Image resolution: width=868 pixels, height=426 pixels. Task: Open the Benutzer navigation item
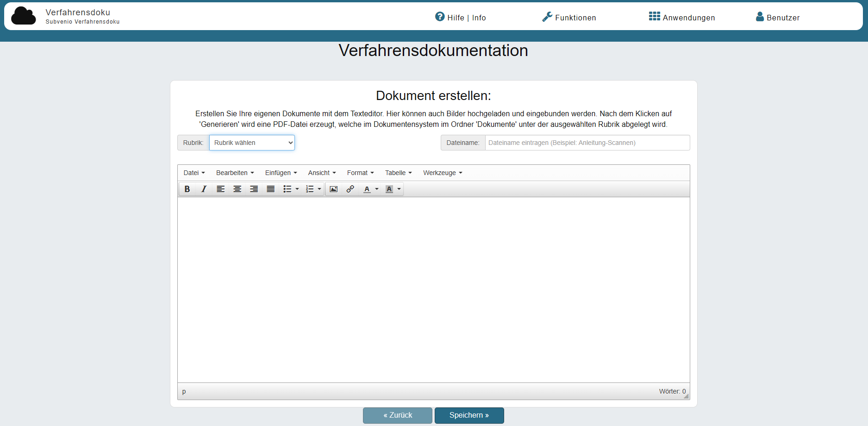[x=778, y=17]
